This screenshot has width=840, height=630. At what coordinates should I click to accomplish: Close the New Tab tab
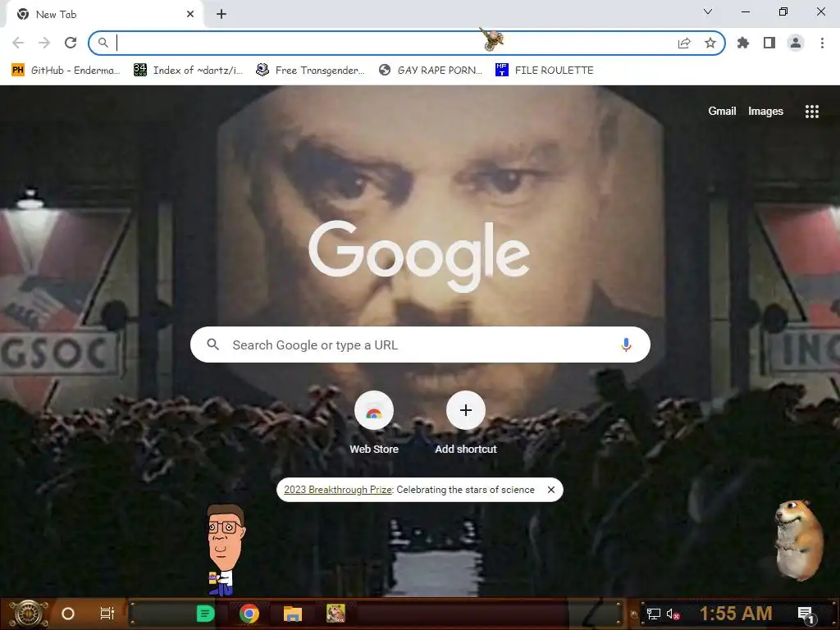coord(190,14)
